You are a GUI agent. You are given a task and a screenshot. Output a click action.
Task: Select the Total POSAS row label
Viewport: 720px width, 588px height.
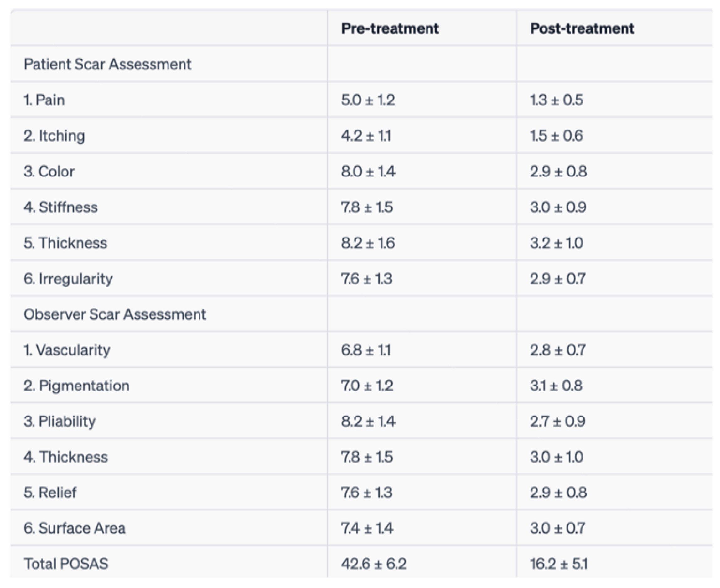click(x=66, y=564)
